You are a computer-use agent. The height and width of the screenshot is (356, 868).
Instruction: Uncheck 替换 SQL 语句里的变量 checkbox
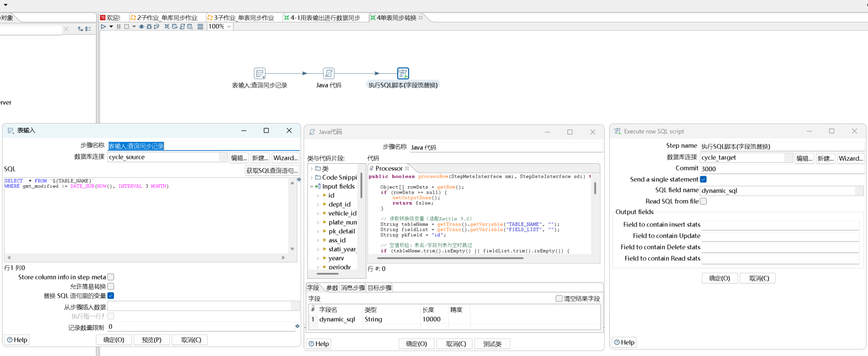(x=110, y=296)
